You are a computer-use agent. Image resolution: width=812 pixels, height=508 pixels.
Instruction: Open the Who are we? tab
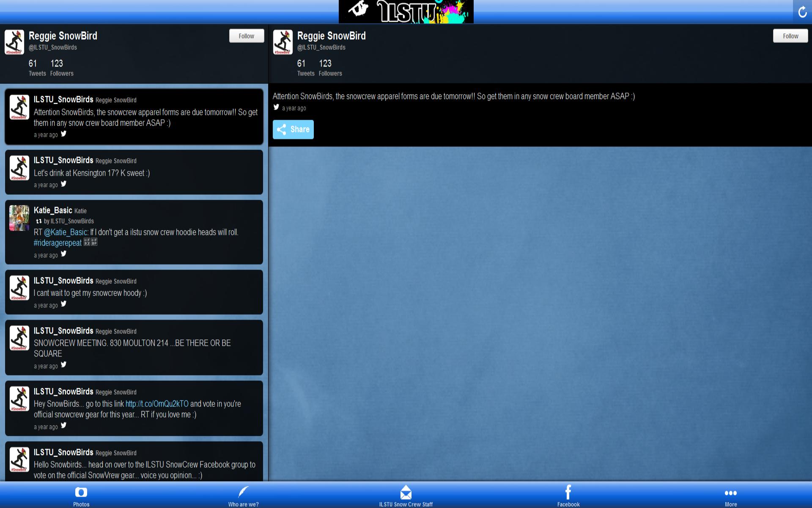click(243, 496)
